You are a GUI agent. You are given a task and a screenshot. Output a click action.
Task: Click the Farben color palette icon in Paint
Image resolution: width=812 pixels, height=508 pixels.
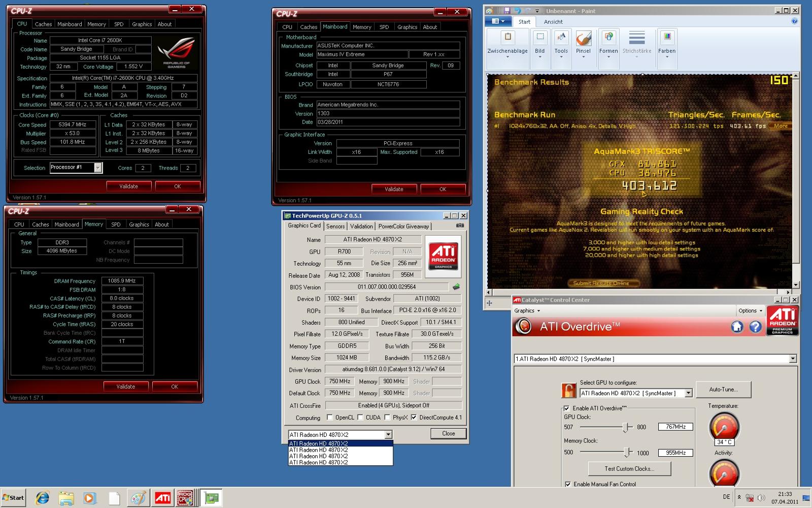[667, 38]
